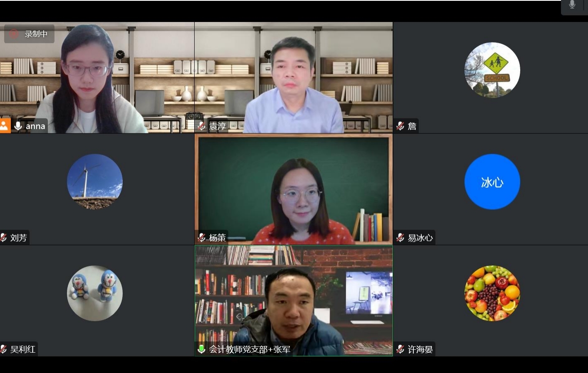Select the Doraemon avatar of 吴利红

point(95,293)
